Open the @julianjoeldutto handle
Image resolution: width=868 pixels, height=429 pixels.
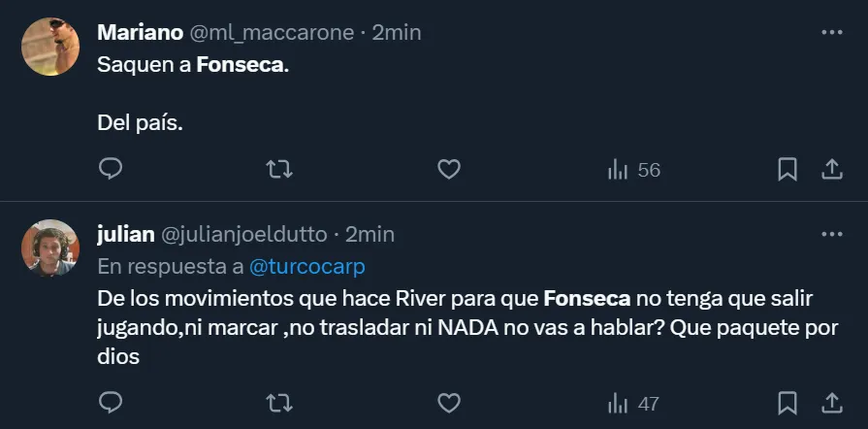(x=243, y=235)
